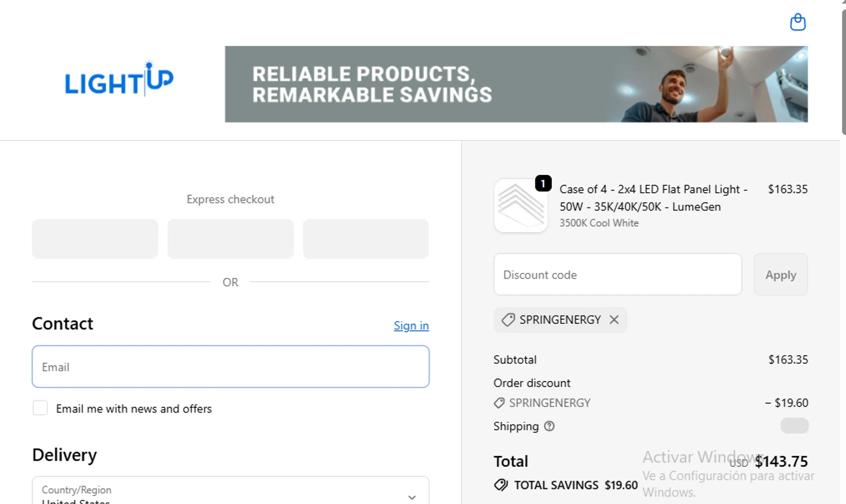Image resolution: width=846 pixels, height=504 pixels.
Task: Click the Sign in link
Action: [411, 325]
